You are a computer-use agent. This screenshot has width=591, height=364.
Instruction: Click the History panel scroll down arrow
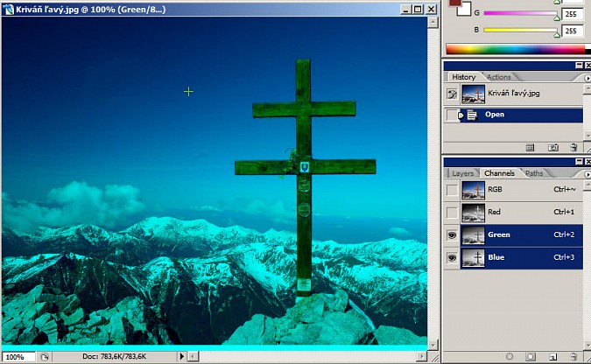click(587, 135)
